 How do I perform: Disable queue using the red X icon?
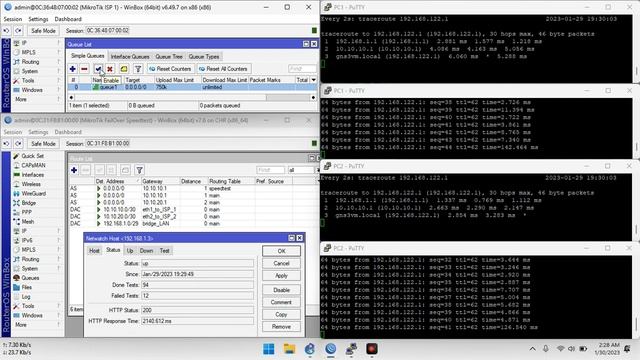(x=109, y=69)
